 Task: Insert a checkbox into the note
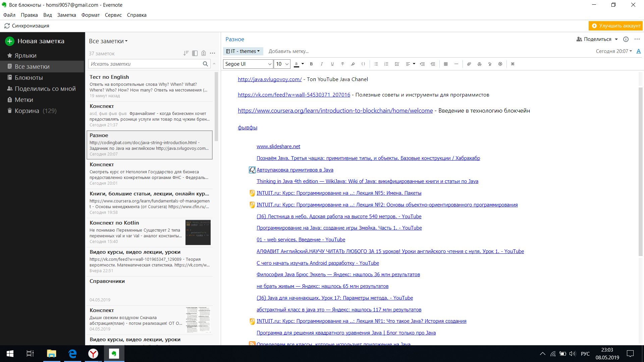coord(397,64)
